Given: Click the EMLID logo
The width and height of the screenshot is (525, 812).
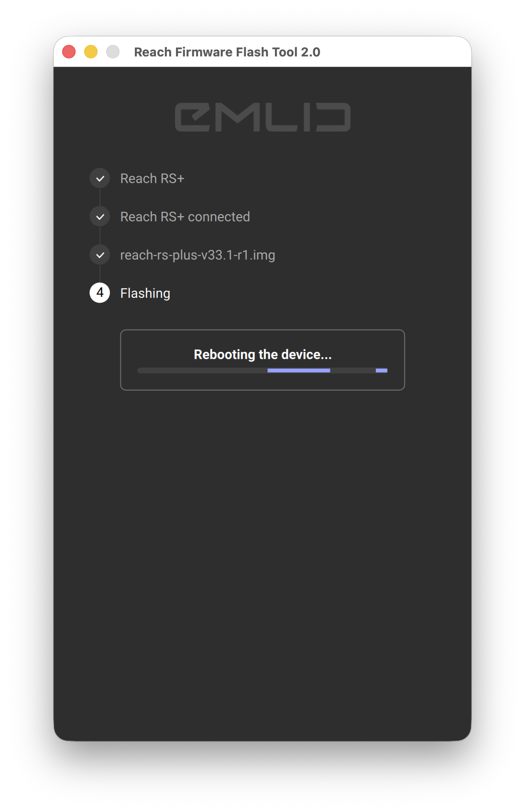Looking at the screenshot, I should 262,117.
